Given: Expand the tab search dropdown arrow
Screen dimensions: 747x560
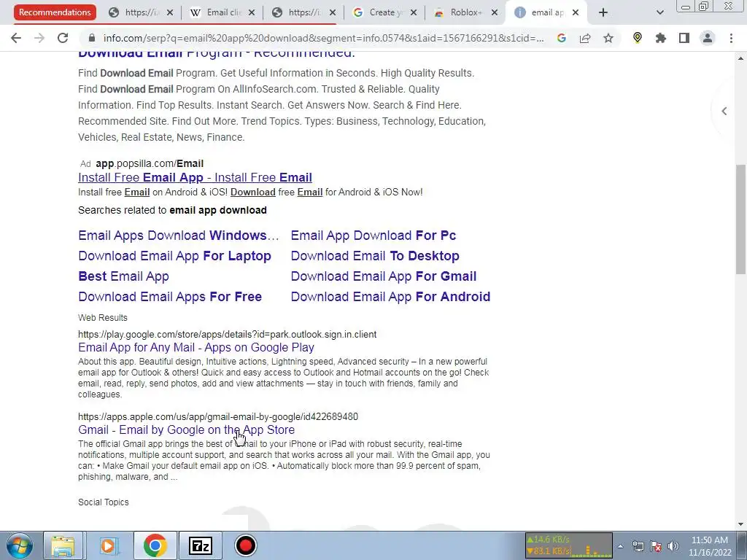Looking at the screenshot, I should coord(659,13).
